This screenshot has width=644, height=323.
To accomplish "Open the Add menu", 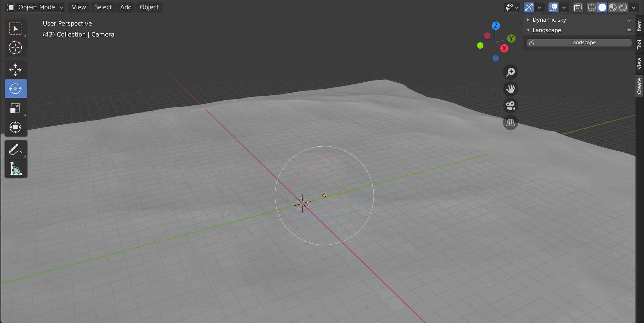I will coord(126,7).
